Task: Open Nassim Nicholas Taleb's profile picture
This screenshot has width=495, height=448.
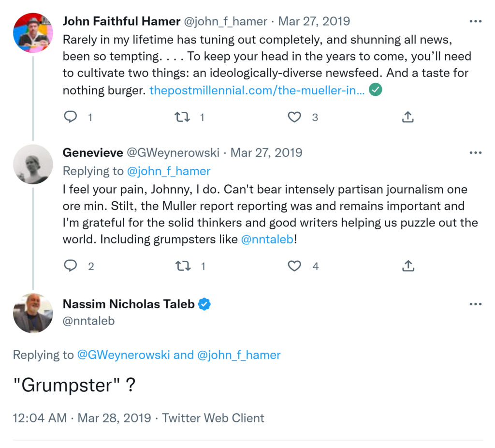Action: (33, 313)
